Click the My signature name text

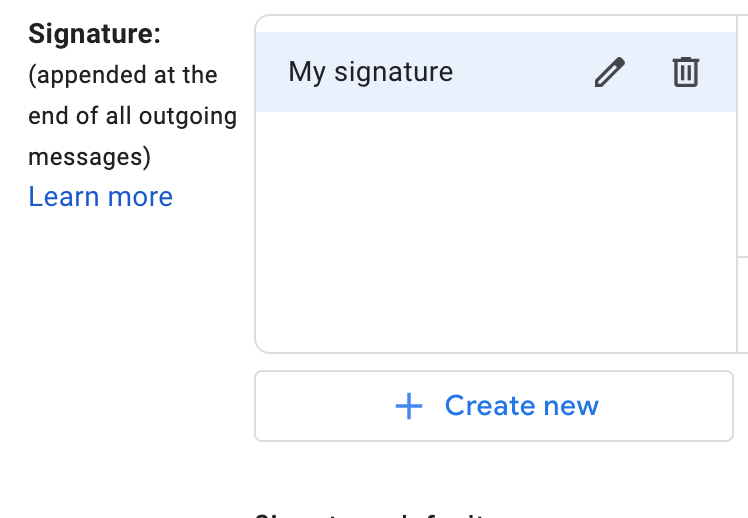(x=370, y=72)
